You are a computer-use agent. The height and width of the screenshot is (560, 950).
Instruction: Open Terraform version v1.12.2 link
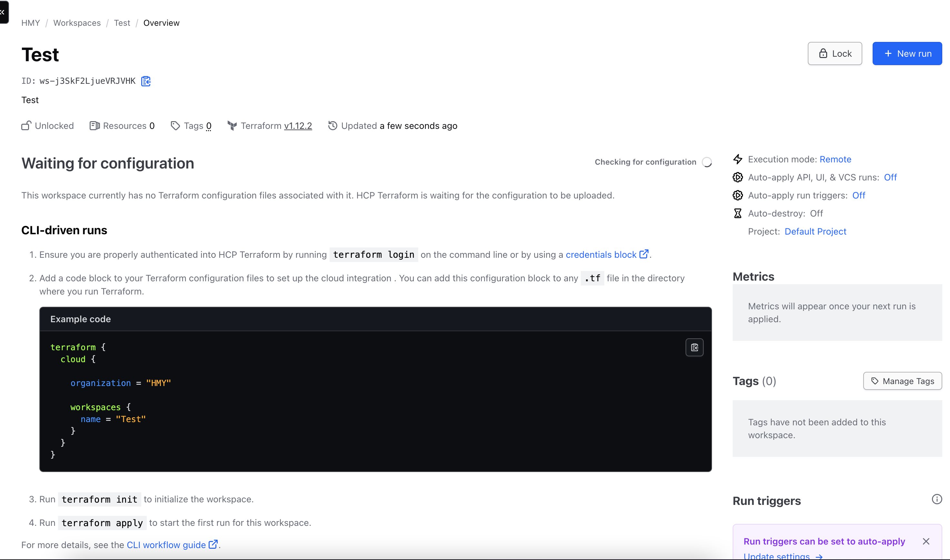298,126
